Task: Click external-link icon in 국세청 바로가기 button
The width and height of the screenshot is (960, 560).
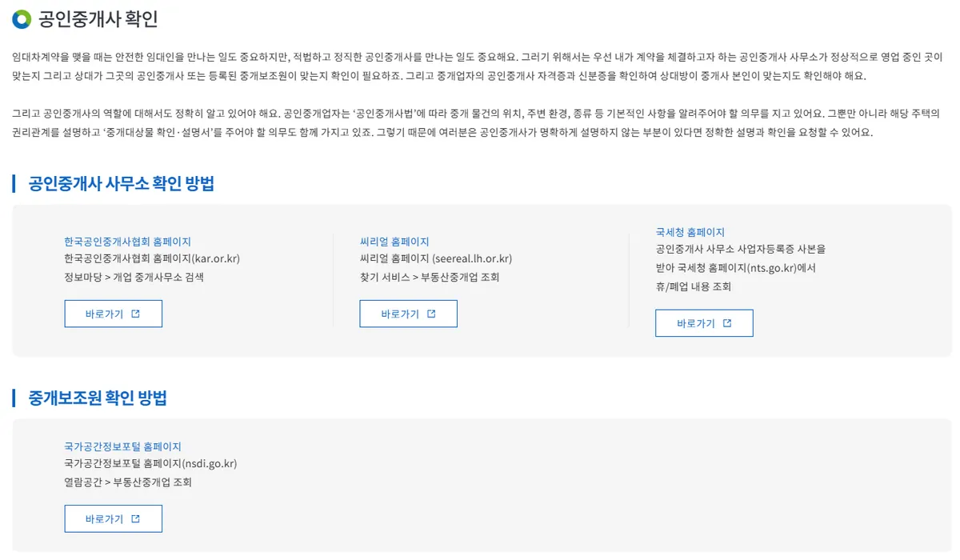Action: pos(727,323)
